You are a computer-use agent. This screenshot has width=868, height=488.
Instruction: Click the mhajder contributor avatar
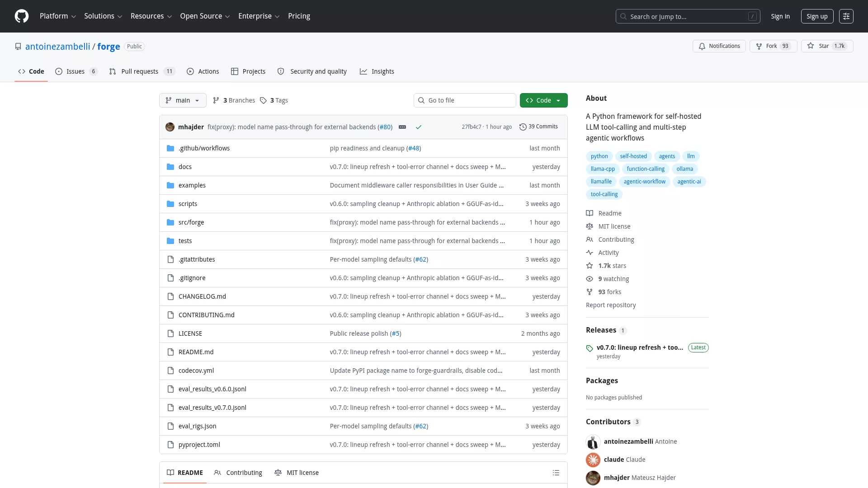click(593, 478)
